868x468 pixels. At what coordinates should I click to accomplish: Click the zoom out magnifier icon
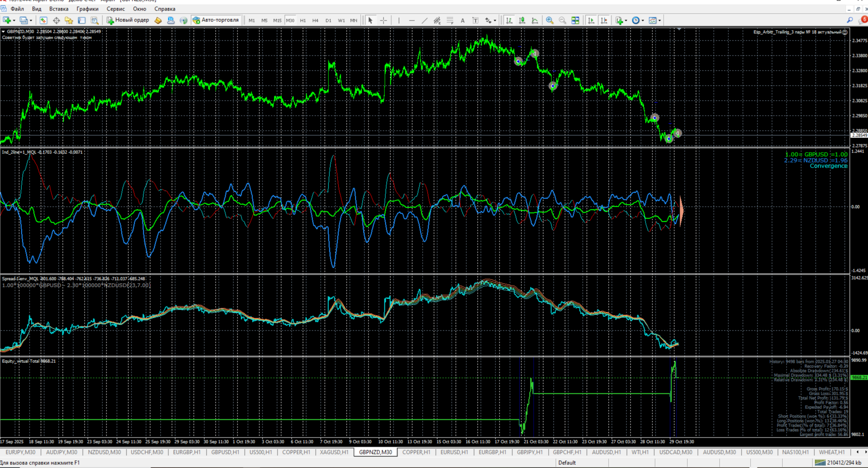(562, 20)
